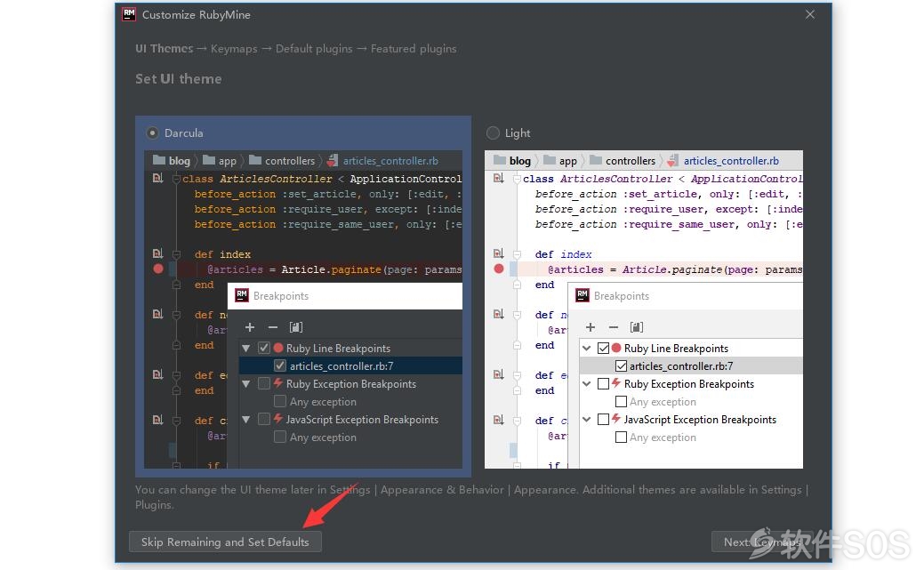Click JavaScript Exception lightning icon in Darcula tree
The height and width of the screenshot is (570, 924).
(x=278, y=419)
